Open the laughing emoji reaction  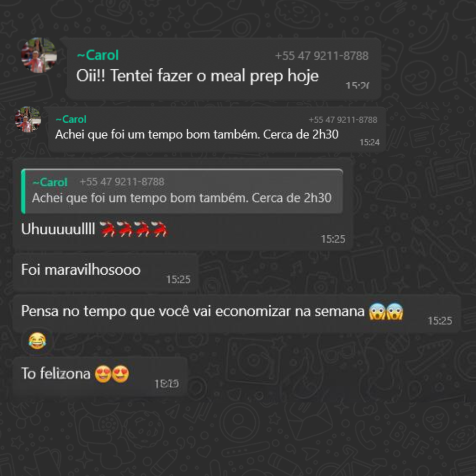point(37,341)
